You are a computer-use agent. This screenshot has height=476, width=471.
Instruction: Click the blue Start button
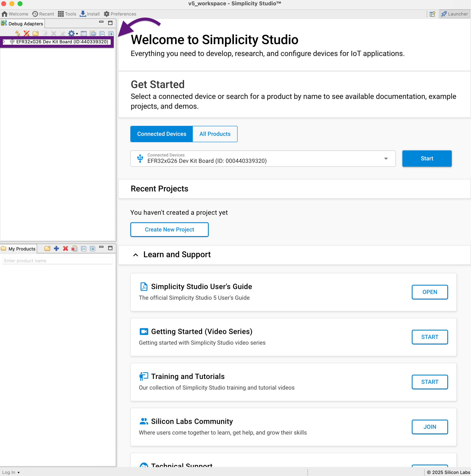point(427,158)
